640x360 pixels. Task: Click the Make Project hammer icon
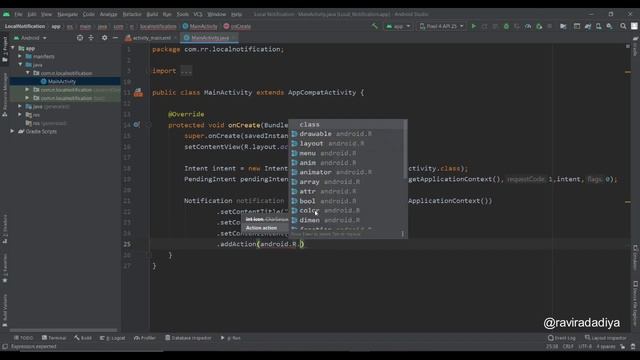[x=375, y=26]
